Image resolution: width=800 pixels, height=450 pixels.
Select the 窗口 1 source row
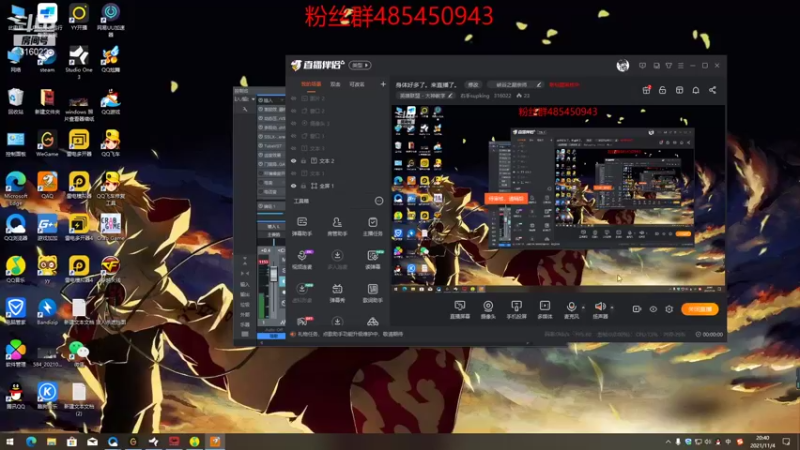tap(338, 136)
